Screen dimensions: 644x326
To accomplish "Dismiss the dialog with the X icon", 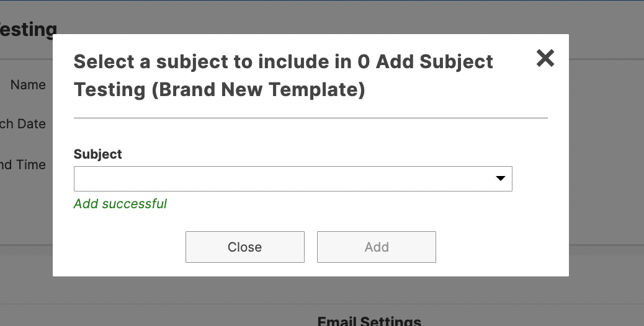I will pyautogui.click(x=545, y=58).
